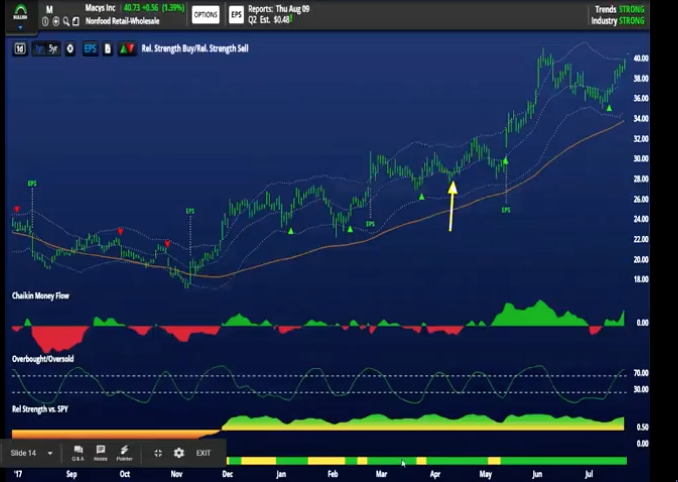Viewport: 678px width, 482px height.
Task: Open the Notes panel
Action: pos(101,453)
